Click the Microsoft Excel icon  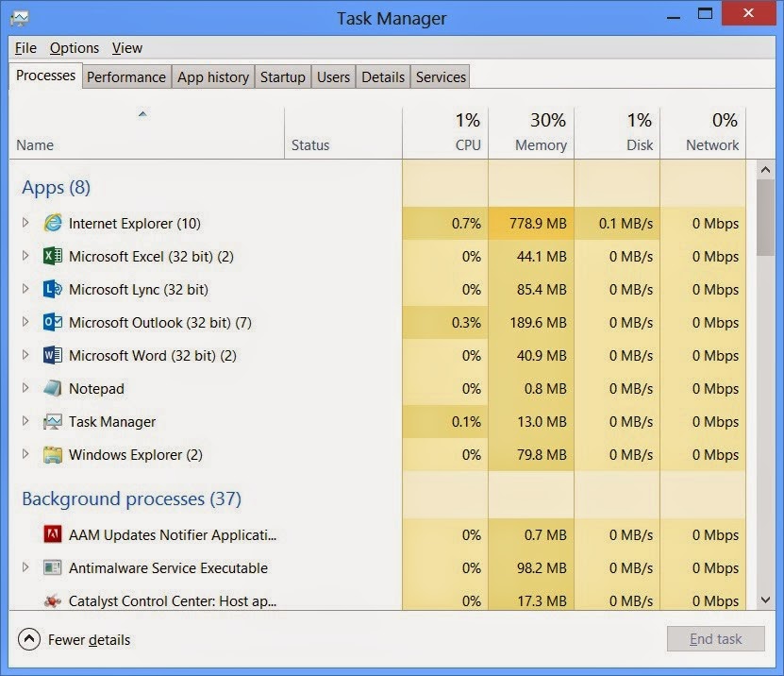coord(53,256)
